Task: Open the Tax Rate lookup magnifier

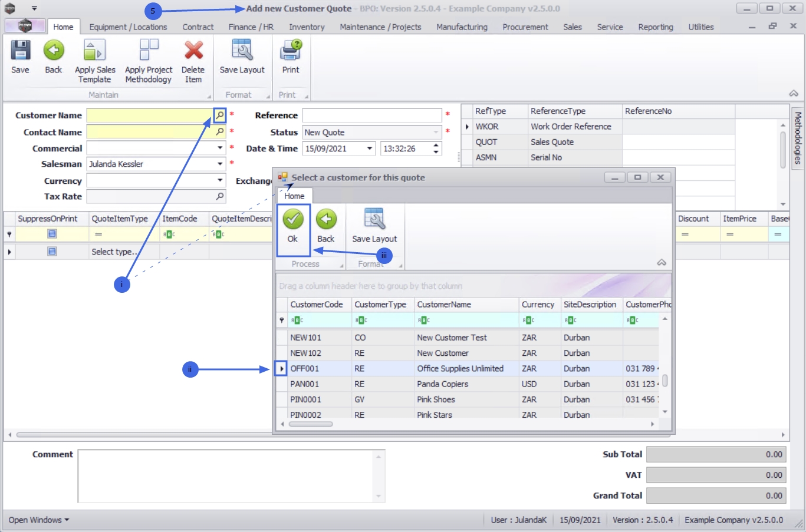Action: 220,196
